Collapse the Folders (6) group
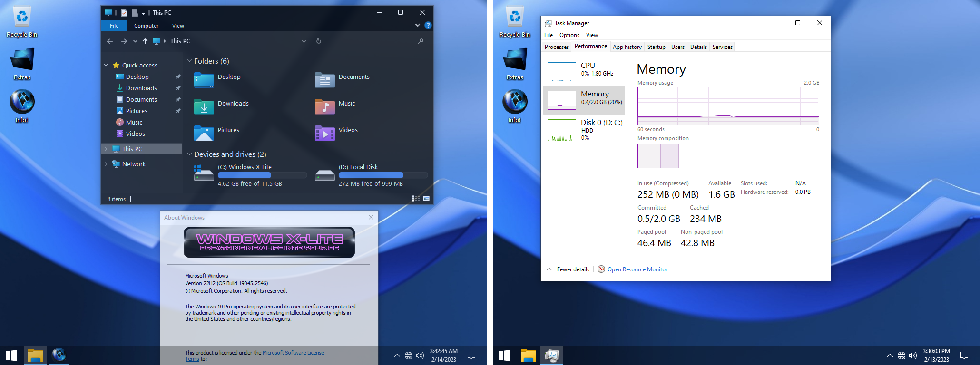This screenshot has height=365, width=980. (189, 61)
